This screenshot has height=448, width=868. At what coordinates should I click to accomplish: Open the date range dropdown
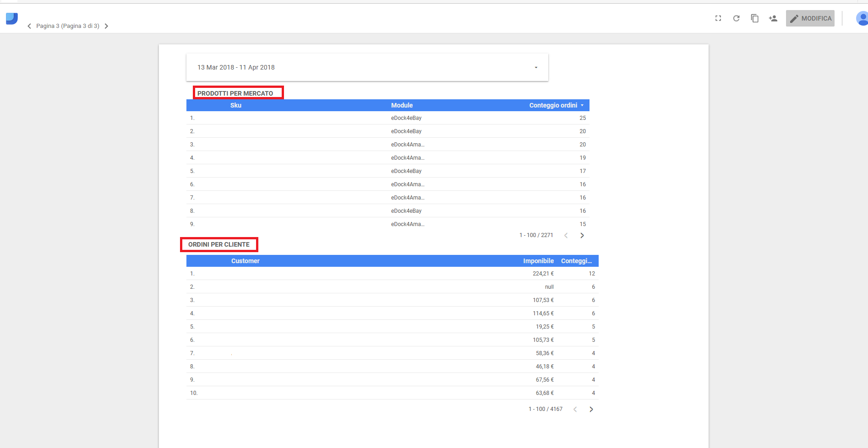(x=367, y=67)
